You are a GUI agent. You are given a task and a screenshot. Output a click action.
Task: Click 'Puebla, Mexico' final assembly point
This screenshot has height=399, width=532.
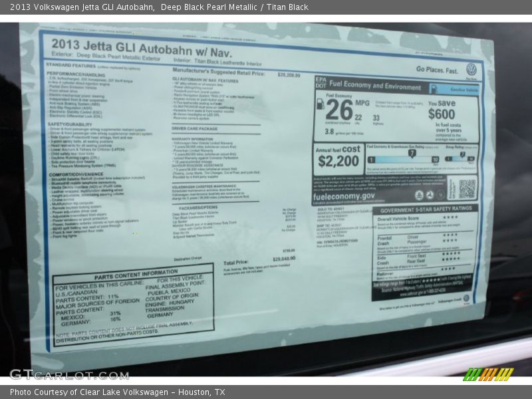[x=169, y=292]
